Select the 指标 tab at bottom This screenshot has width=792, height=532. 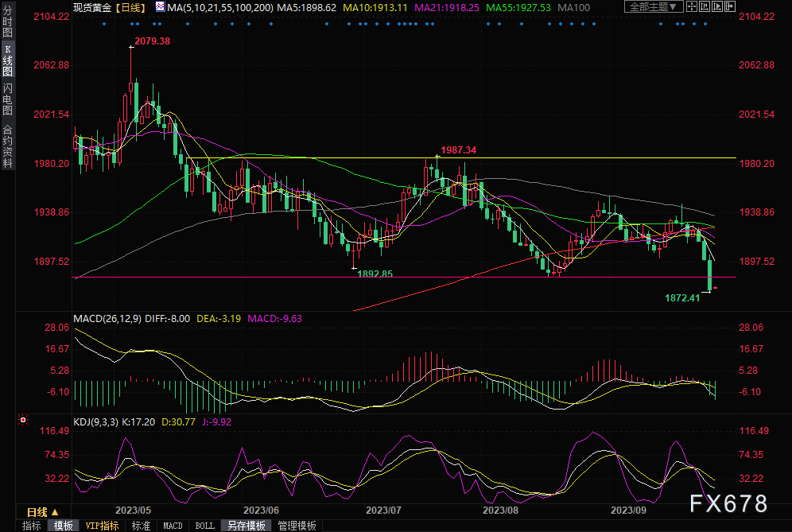[x=32, y=526]
